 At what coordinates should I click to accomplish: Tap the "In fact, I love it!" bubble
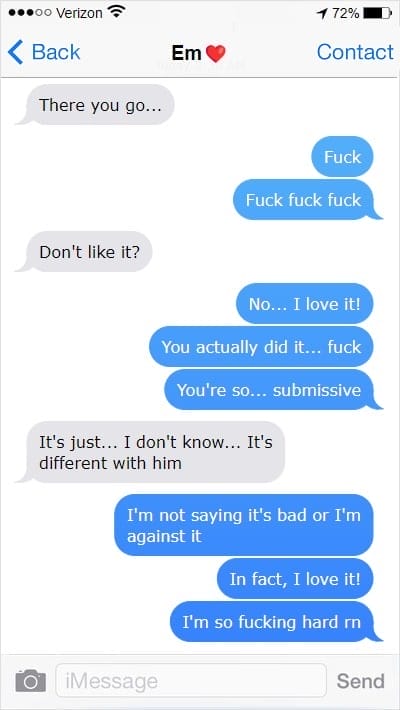point(295,579)
